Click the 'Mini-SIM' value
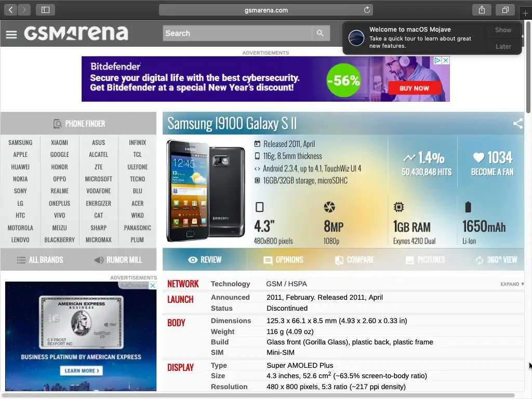This screenshot has width=532, height=399. click(280, 352)
